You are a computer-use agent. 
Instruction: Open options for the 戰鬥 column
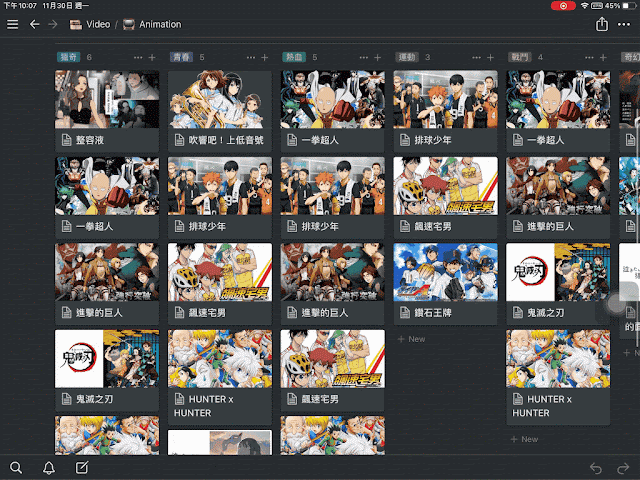(589, 58)
